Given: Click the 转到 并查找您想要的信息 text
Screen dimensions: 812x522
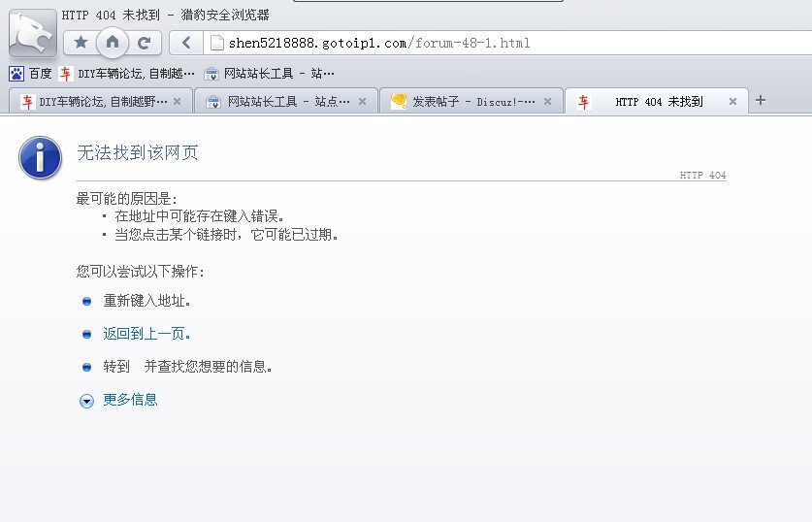Looking at the screenshot, I should pyautogui.click(x=187, y=367).
